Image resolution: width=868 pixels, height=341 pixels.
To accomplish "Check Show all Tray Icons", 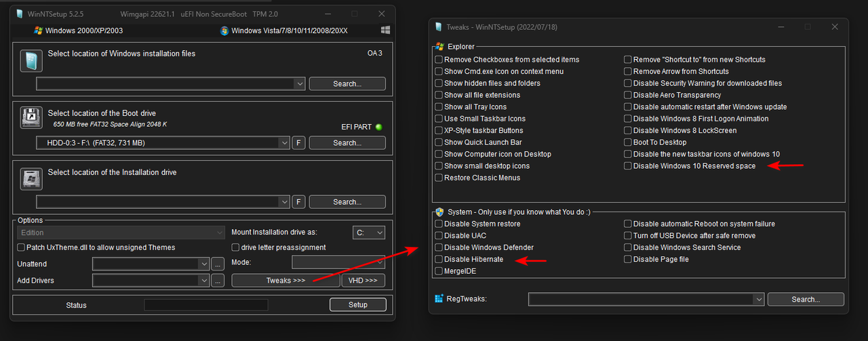I will pyautogui.click(x=439, y=107).
